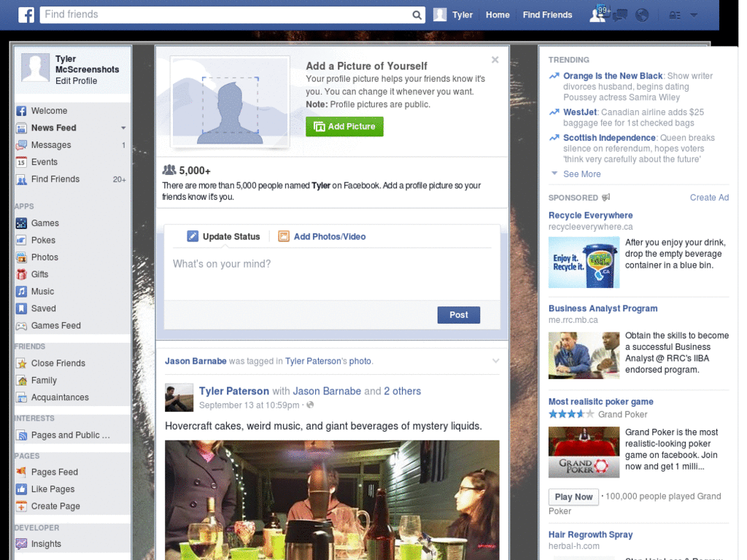Open Recycle Everywhere ad title

point(590,215)
